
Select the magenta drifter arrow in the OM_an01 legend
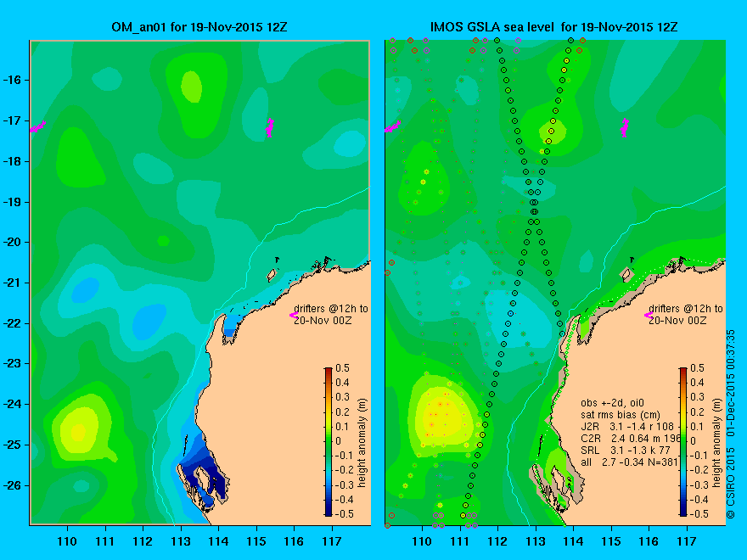pyautogui.click(x=294, y=315)
